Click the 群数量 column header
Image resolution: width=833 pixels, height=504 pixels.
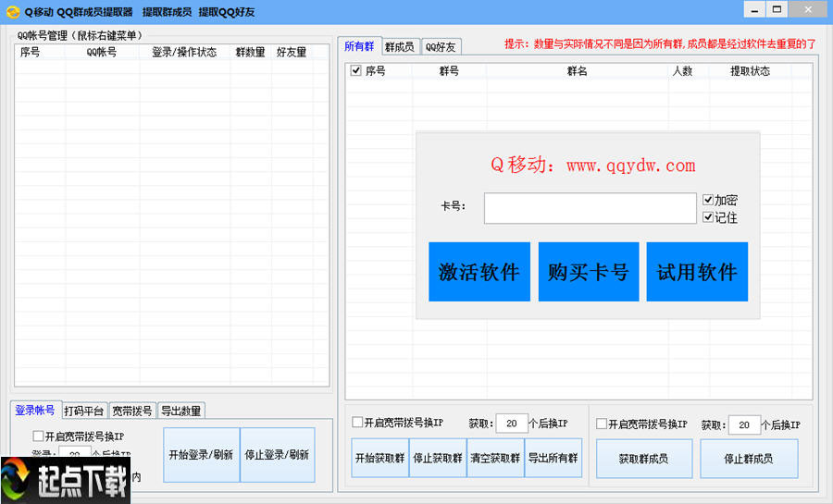pos(250,52)
